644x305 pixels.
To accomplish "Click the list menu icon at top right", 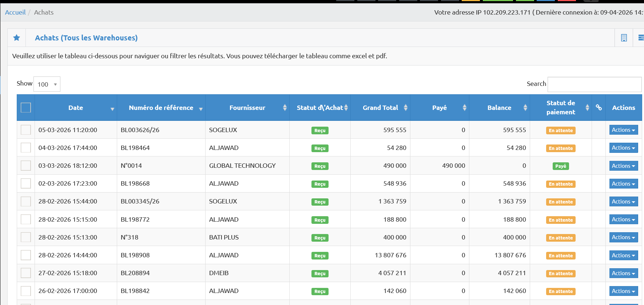I will pos(641,38).
